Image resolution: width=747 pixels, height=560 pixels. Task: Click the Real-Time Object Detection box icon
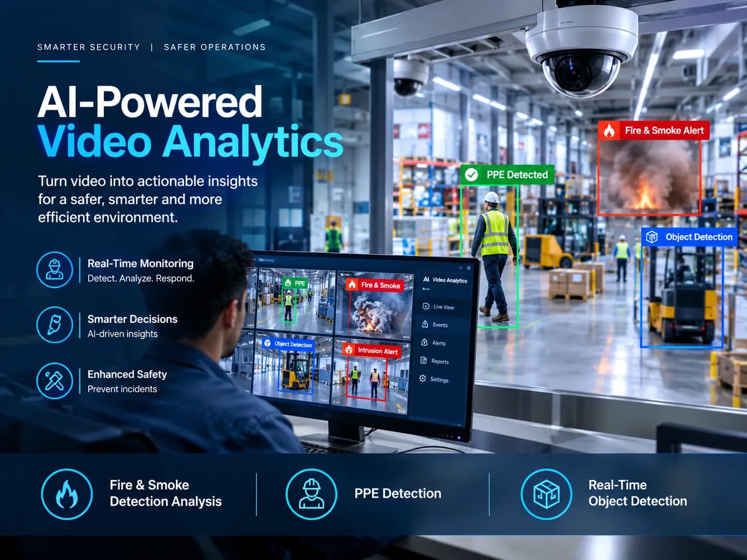click(546, 493)
